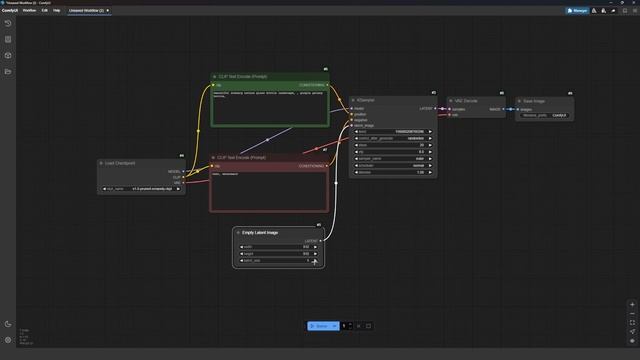Select KSampler LATENT output socket
The height and width of the screenshot is (360, 640).
pos(435,109)
